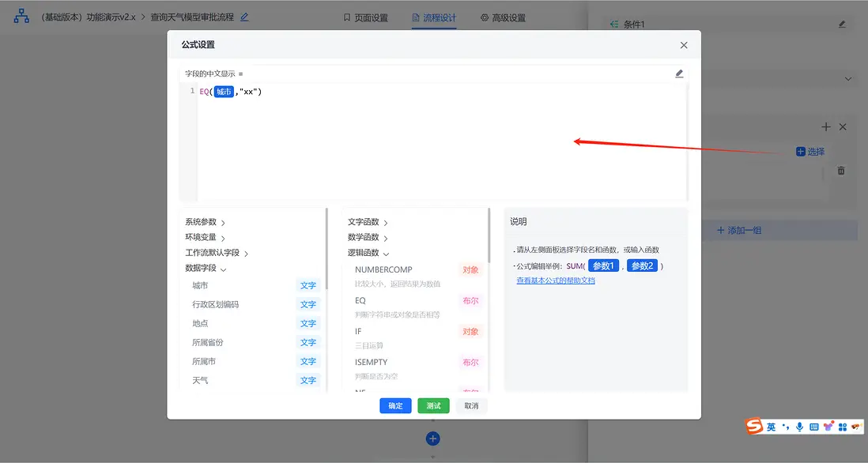Click the X icon in the right condition panel
The height and width of the screenshot is (463, 868).
pyautogui.click(x=843, y=126)
